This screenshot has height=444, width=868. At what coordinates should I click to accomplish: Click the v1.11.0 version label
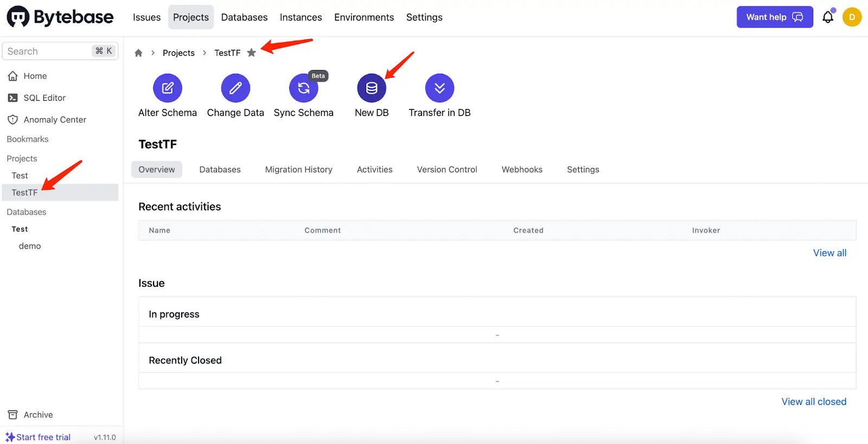105,437
